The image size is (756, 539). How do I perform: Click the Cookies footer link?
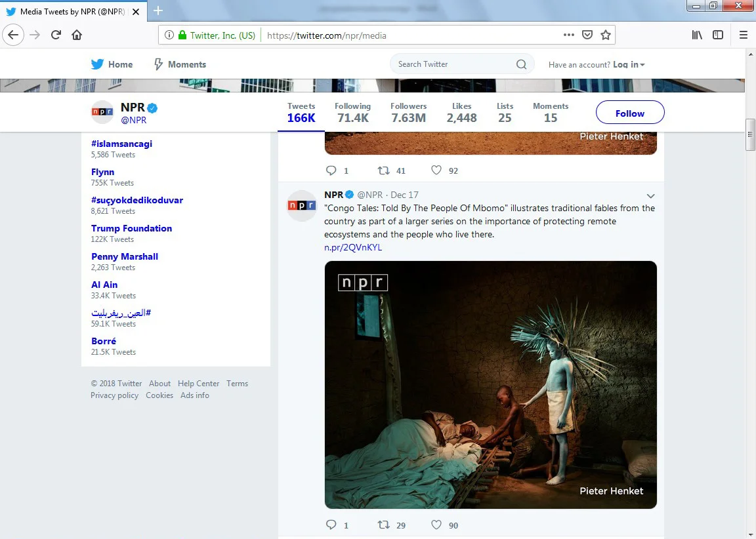[159, 395]
